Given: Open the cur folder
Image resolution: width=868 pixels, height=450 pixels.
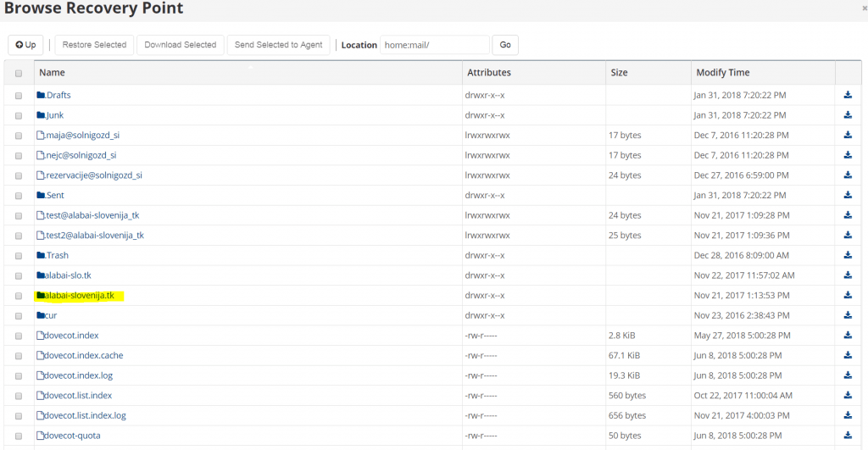Looking at the screenshot, I should tap(47, 315).
